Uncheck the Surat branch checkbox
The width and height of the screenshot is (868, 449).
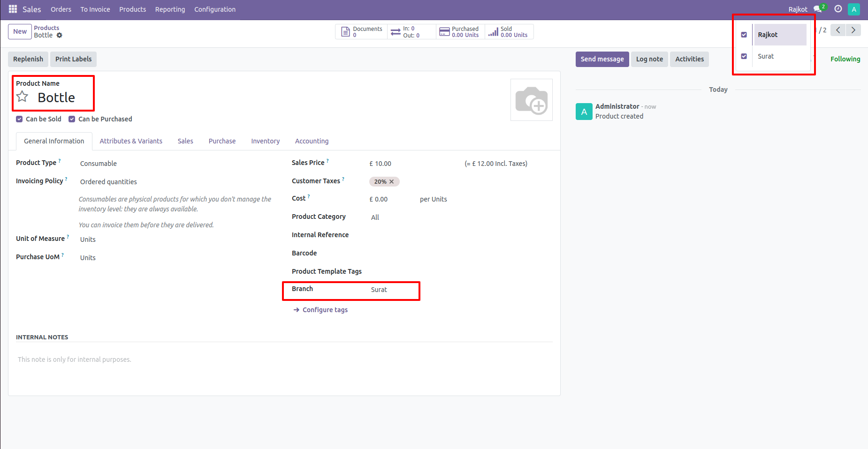click(744, 56)
